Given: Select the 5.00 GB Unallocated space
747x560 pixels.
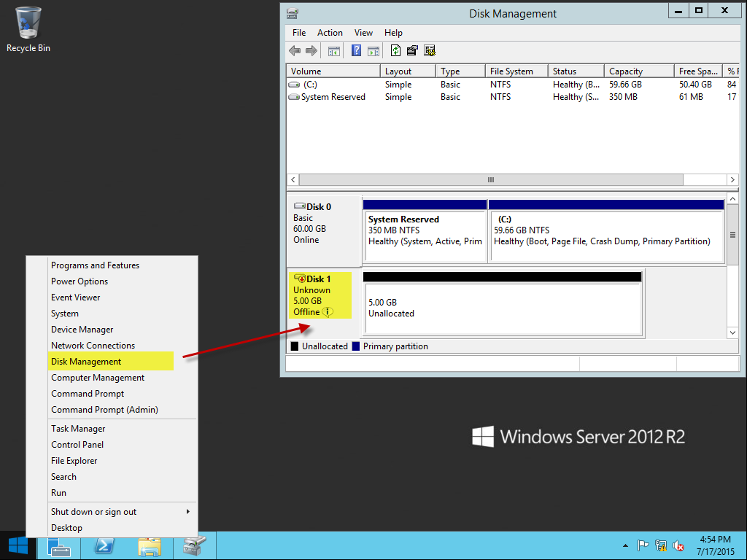Looking at the screenshot, I should coord(503,304).
